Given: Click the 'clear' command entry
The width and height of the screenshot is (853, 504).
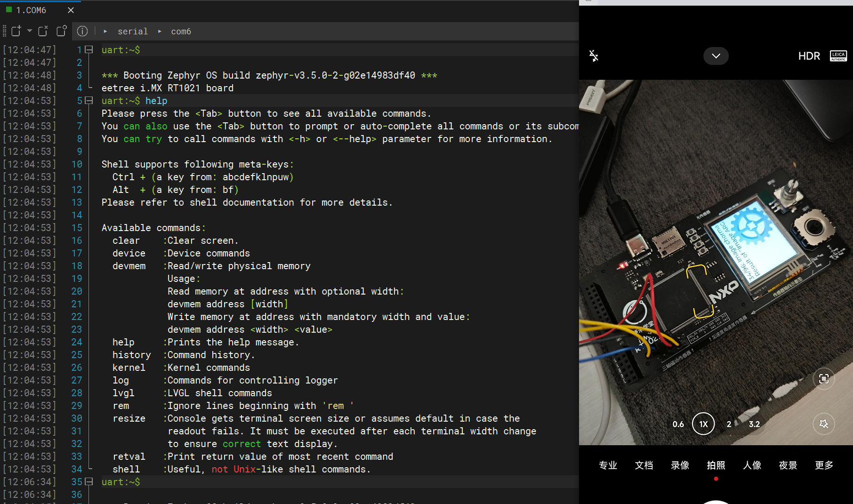Looking at the screenshot, I should tap(126, 240).
